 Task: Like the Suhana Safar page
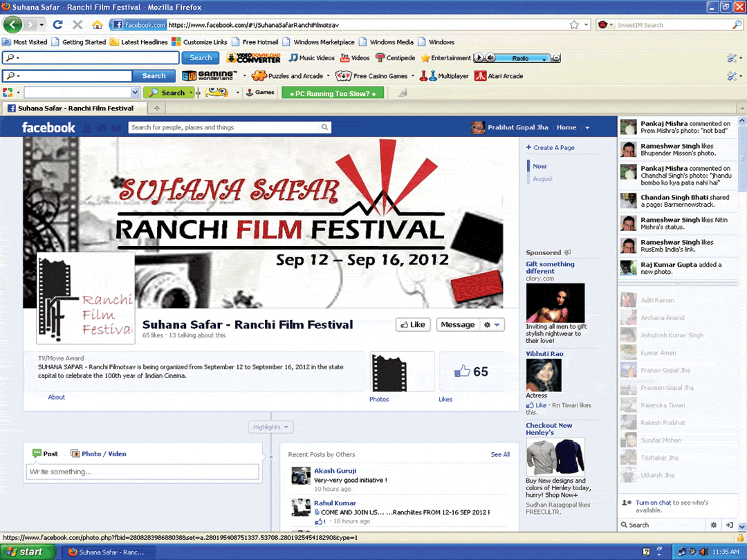[x=413, y=324]
